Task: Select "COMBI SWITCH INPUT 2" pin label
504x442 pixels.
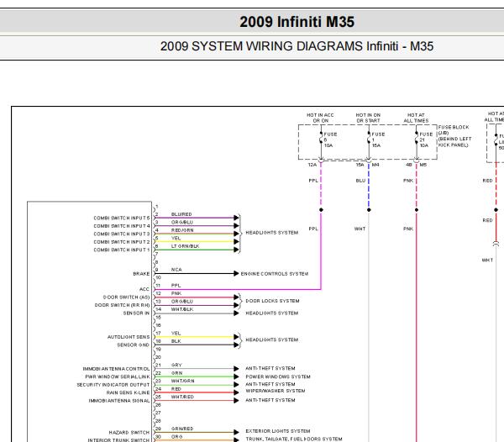Action: pos(122,242)
